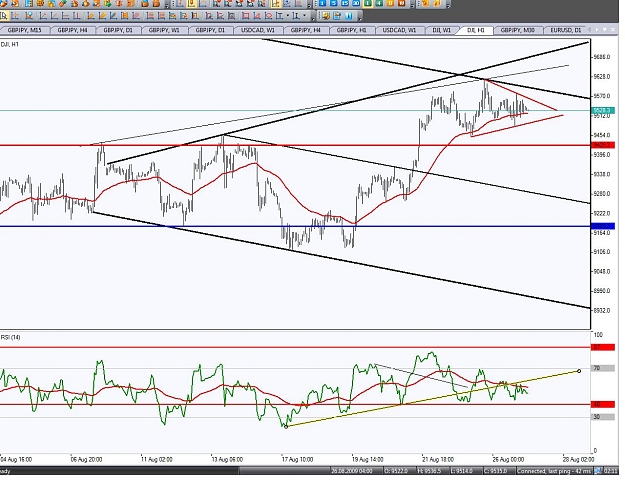The image size is (625, 500).
Task: Select the active DJI, H1 chart tab
Action: coord(476,30)
